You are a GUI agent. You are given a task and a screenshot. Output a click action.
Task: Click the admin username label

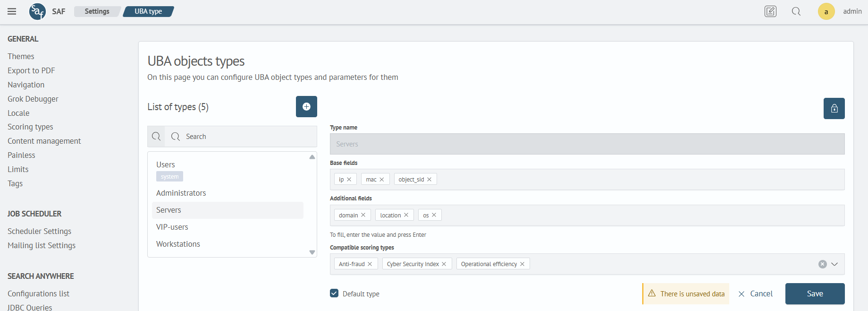[852, 11]
